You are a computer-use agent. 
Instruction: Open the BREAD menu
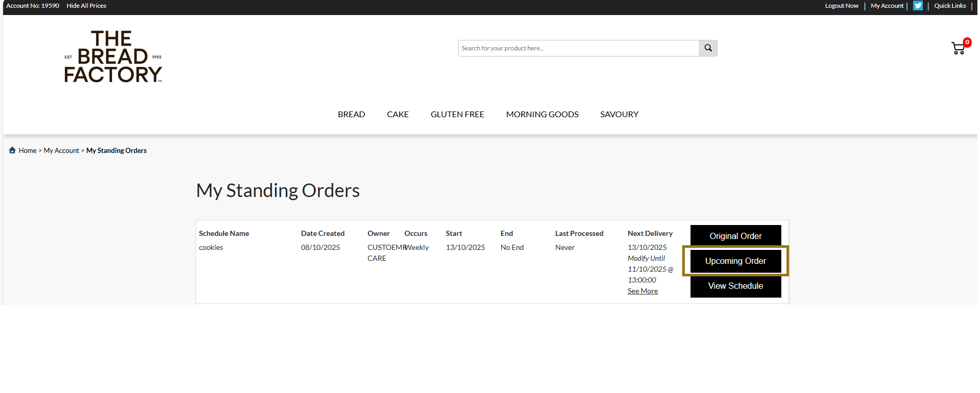coord(351,114)
